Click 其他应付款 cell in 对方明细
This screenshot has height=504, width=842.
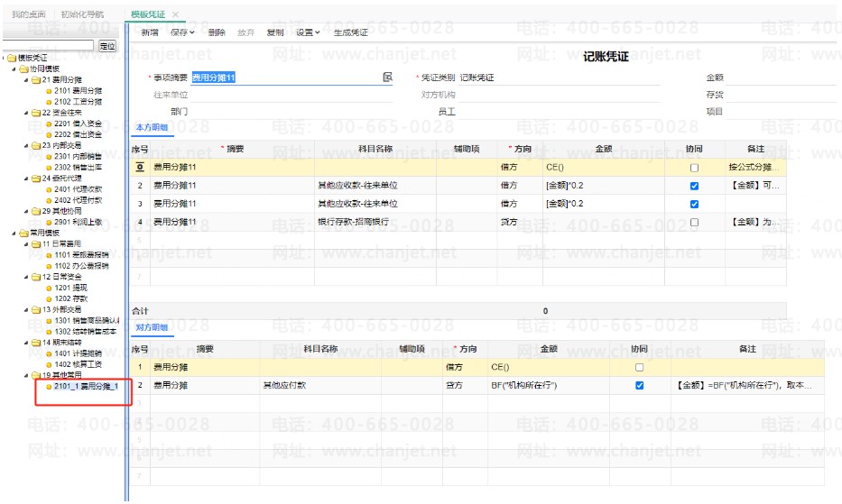coord(320,385)
